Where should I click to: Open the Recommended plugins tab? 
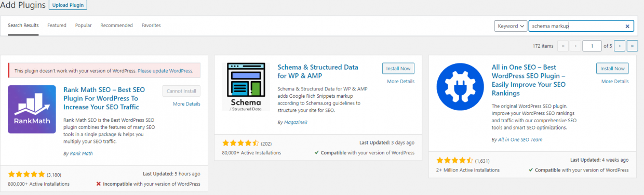pos(116,25)
